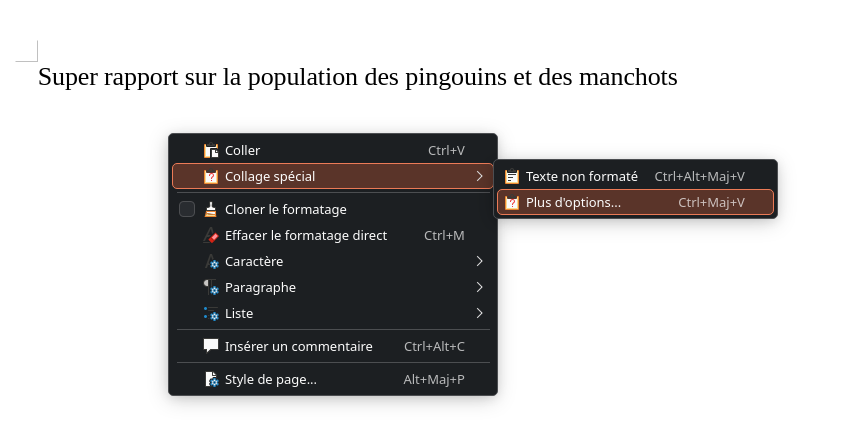This screenshot has width=858, height=421.
Task: Click the Texte non formaté icon
Action: (512, 177)
